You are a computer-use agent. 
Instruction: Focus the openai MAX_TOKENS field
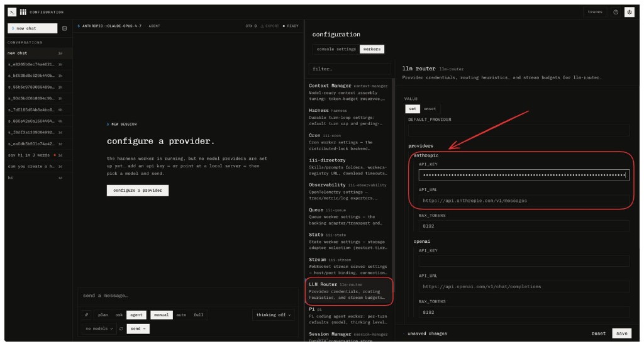tap(524, 312)
